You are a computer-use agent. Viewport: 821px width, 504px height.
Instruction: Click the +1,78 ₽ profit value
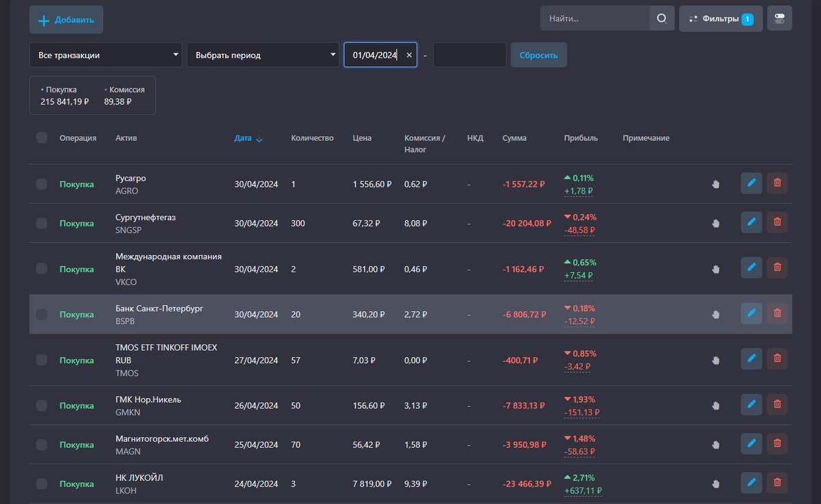pyautogui.click(x=578, y=191)
